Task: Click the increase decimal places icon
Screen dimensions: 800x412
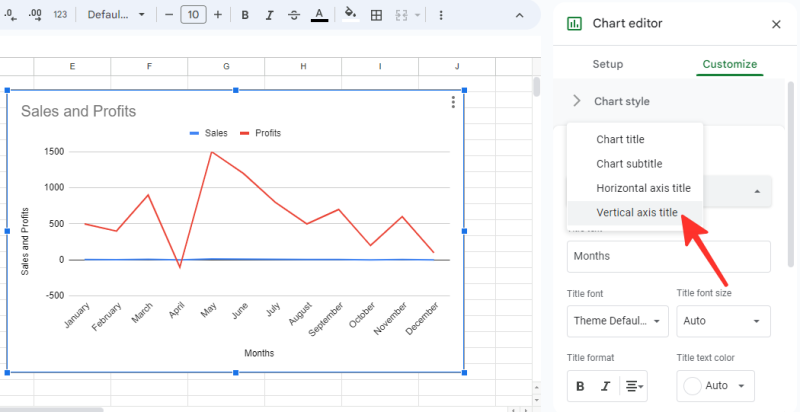Action: point(35,15)
